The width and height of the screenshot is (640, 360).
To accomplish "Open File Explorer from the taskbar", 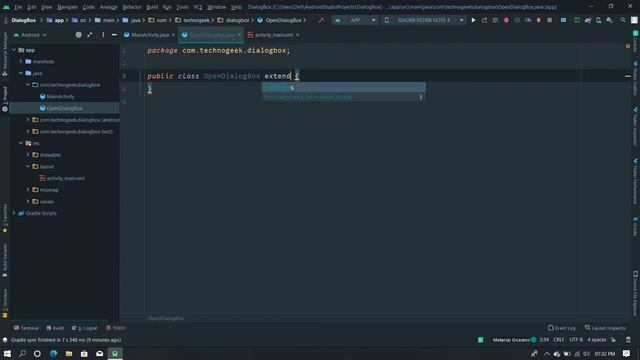I will tap(69, 353).
